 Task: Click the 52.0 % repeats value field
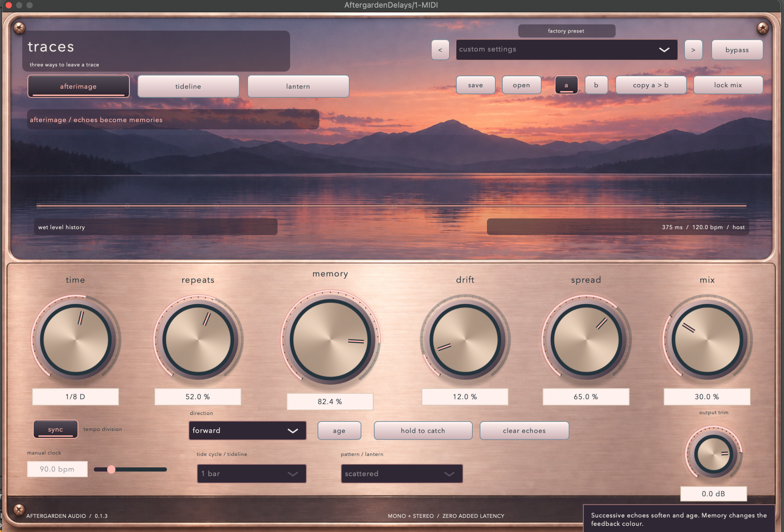pyautogui.click(x=198, y=397)
